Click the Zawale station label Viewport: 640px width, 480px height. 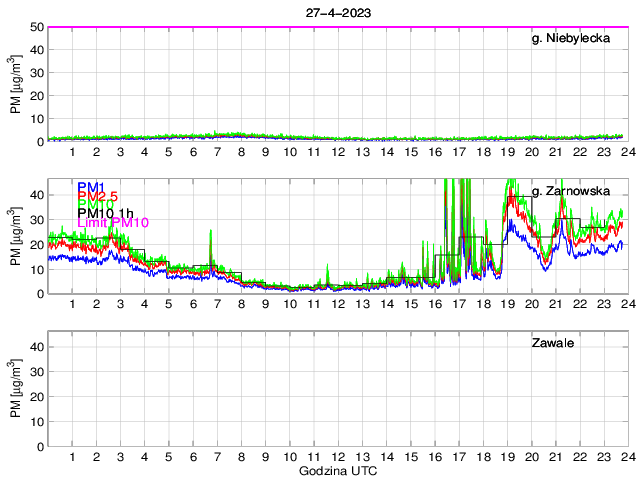click(x=551, y=344)
